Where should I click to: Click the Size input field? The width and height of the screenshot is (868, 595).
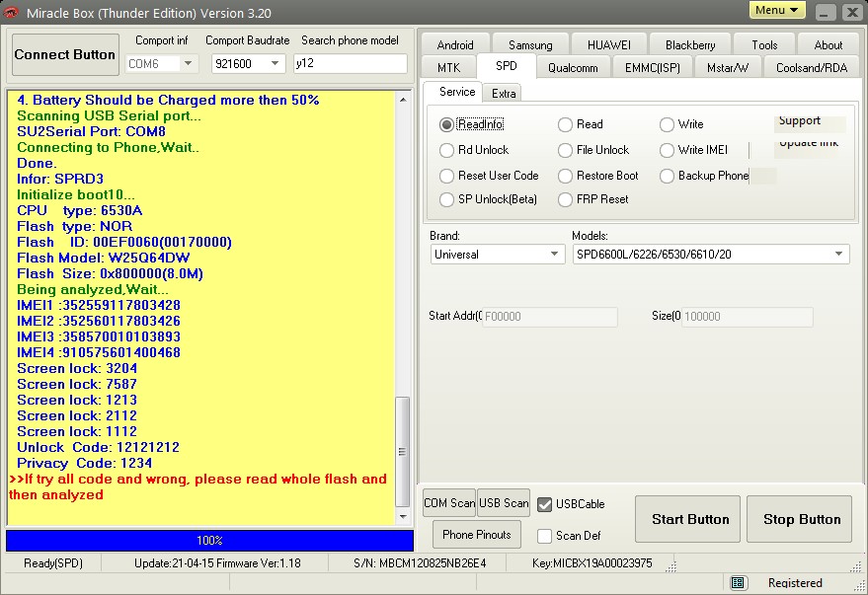coord(747,317)
